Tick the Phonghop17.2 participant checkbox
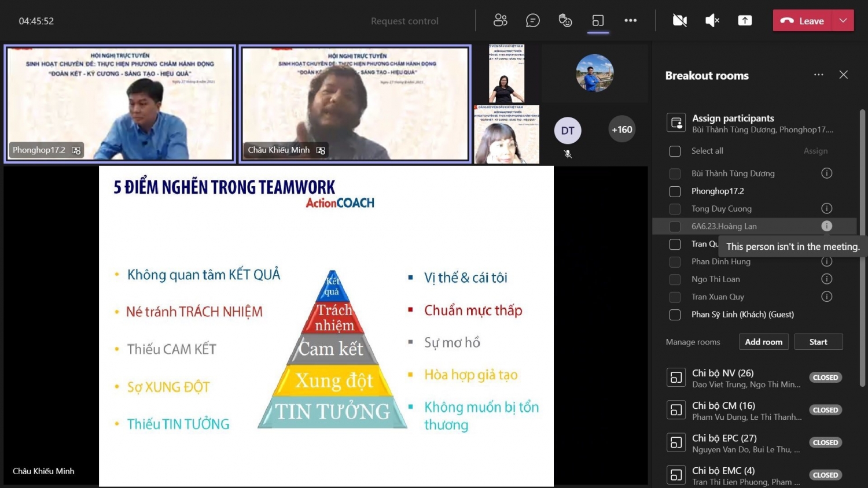This screenshot has width=868, height=488. (675, 191)
